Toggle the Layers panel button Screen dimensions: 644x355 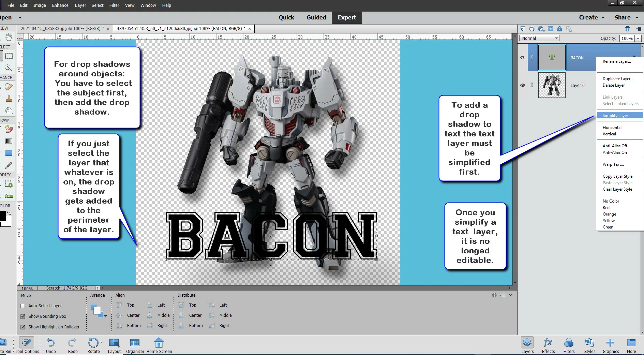527,345
